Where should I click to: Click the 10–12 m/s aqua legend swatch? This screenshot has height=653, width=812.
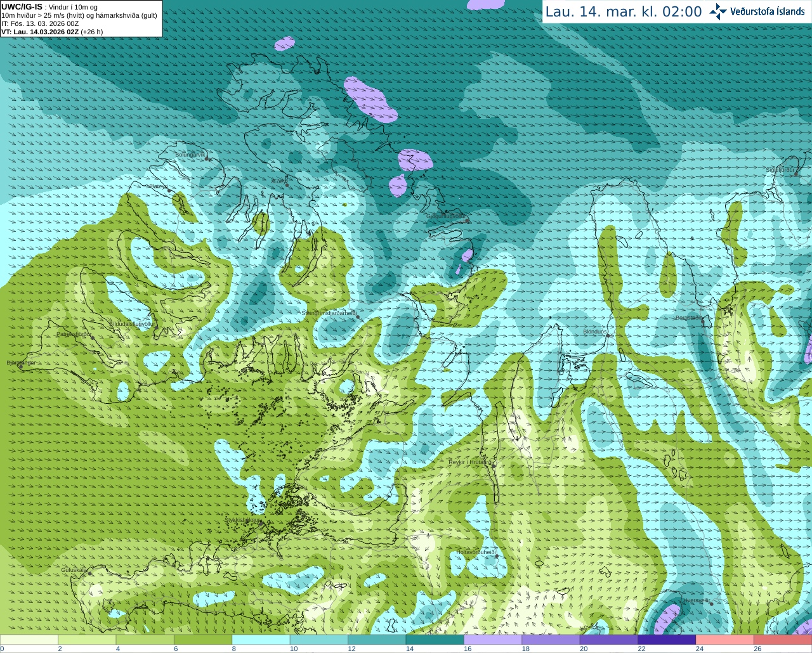click(x=319, y=640)
